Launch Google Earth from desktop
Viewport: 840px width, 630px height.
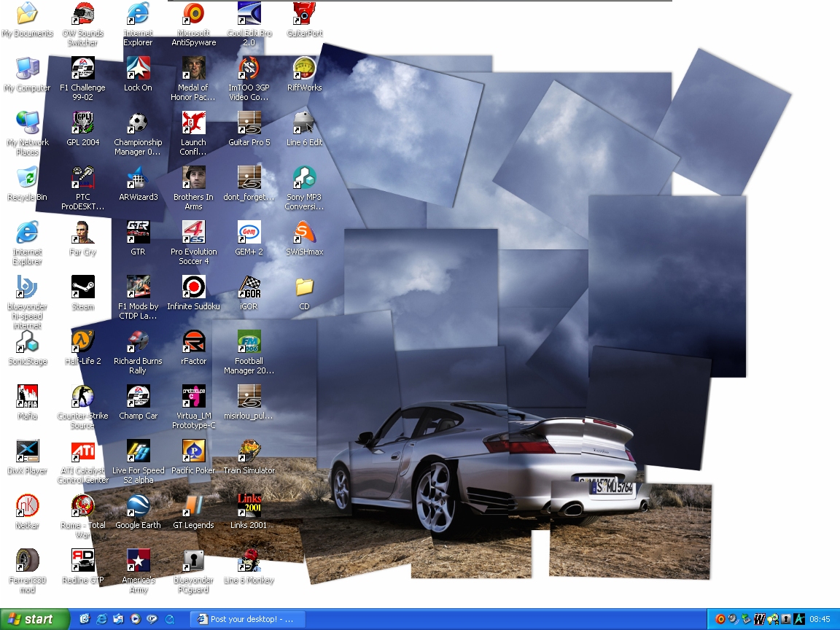click(x=139, y=505)
